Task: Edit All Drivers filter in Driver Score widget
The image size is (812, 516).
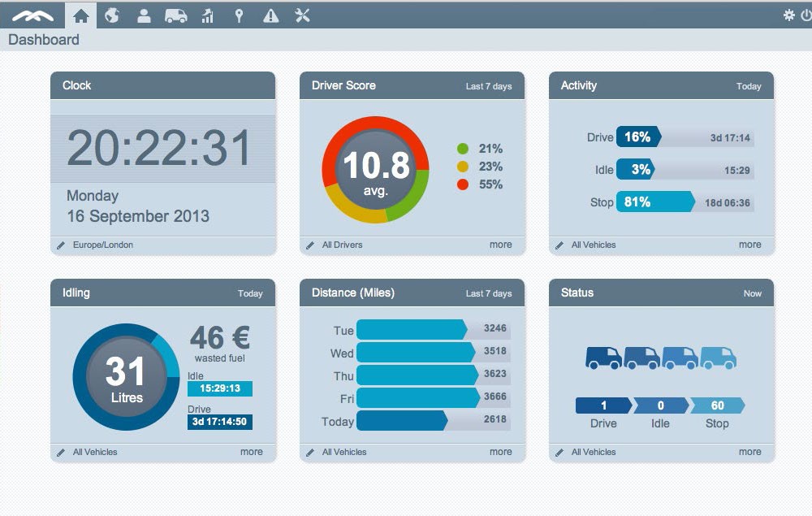Action: coord(309,245)
